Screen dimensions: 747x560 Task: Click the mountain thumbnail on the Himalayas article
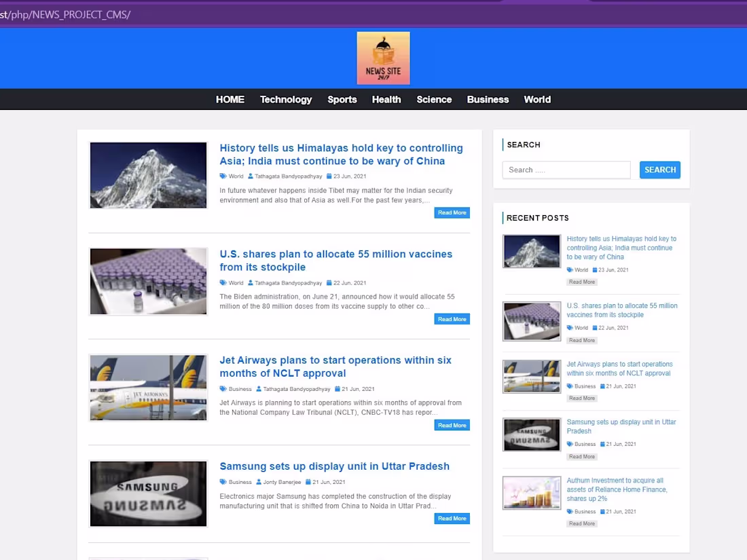click(148, 174)
